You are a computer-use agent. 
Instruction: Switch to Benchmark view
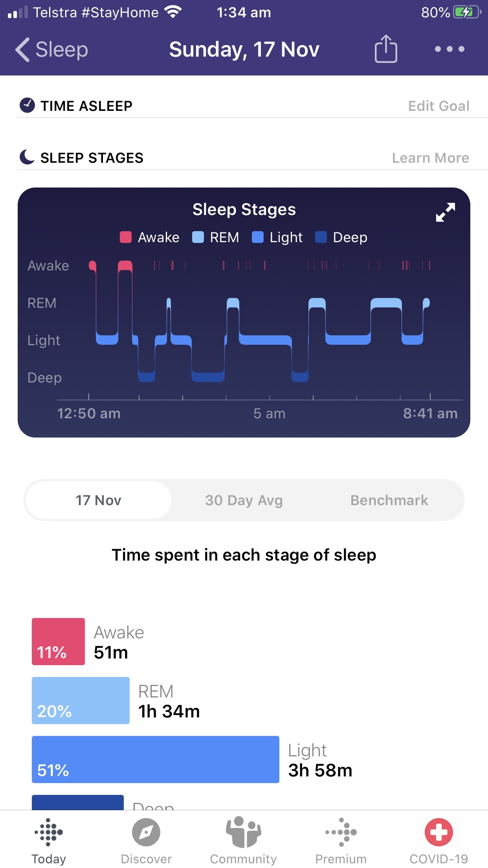(389, 500)
